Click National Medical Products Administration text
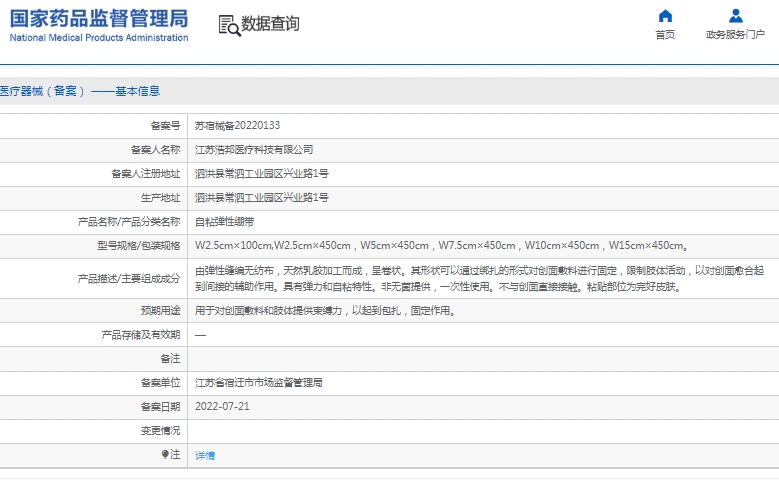 pyautogui.click(x=99, y=38)
